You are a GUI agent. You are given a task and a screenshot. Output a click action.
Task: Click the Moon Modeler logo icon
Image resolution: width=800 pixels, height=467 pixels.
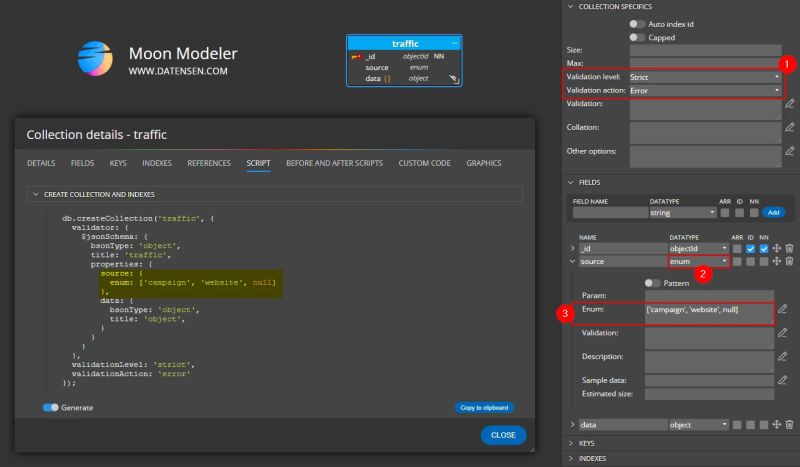click(95, 59)
